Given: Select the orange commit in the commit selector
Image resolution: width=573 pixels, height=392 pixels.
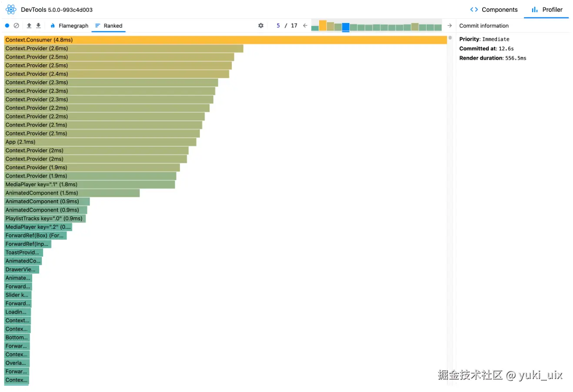Looking at the screenshot, I should pyautogui.click(x=323, y=25).
